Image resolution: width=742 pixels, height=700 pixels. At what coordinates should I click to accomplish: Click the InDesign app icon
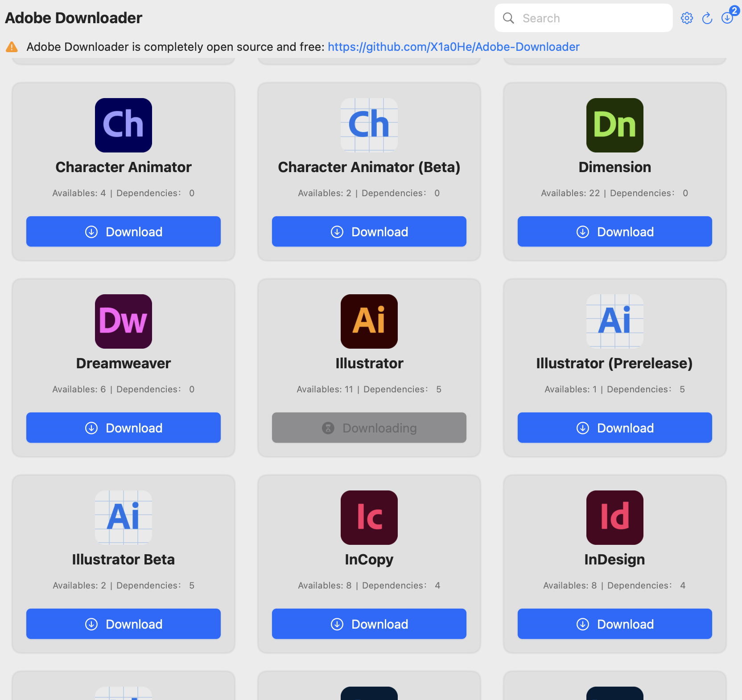(x=614, y=518)
